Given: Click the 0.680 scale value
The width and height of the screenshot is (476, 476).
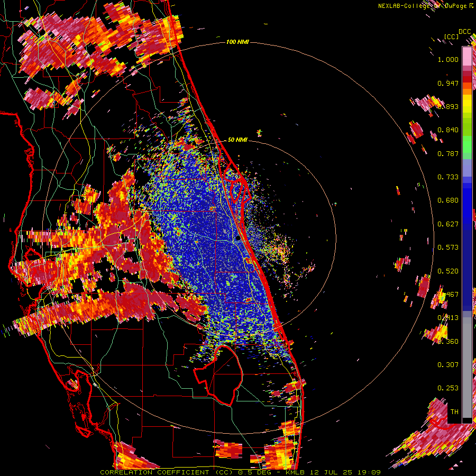Looking at the screenshot, I should pos(448,200).
